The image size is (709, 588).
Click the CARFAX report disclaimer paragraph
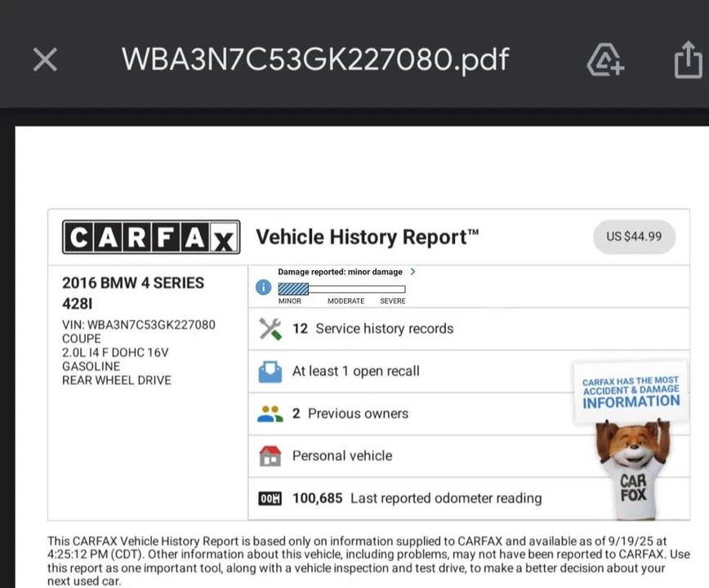pos(368,561)
